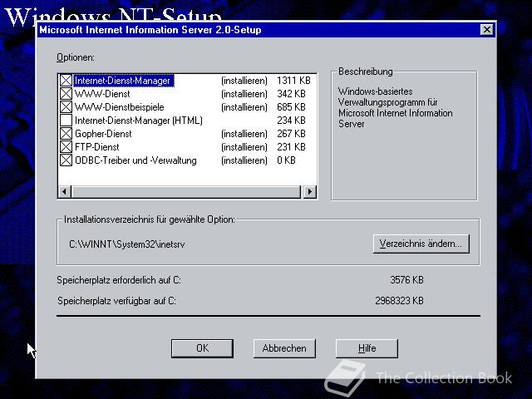Select the WWW-Dienstbeispiele list entry label
Screen dimensions: 532x399
120,107
